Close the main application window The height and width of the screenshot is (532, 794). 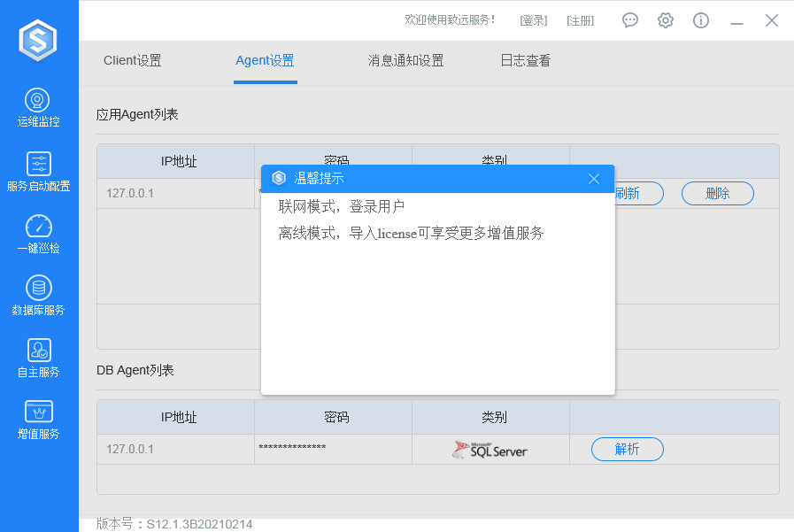pos(772,20)
